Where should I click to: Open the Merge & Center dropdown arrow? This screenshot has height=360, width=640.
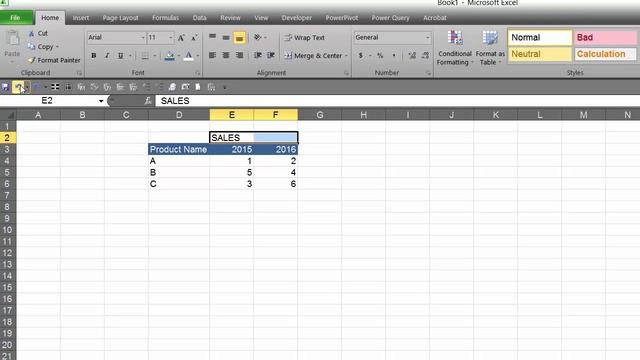[x=347, y=56]
